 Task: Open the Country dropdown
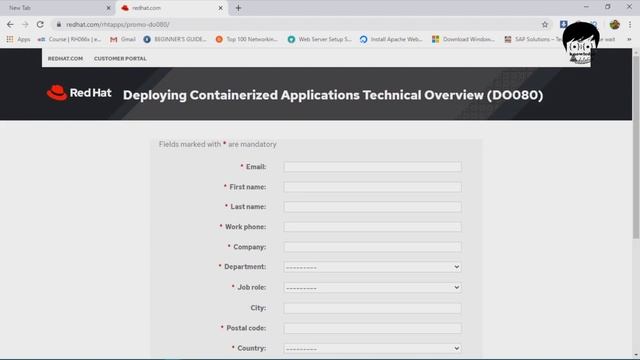[x=373, y=348]
